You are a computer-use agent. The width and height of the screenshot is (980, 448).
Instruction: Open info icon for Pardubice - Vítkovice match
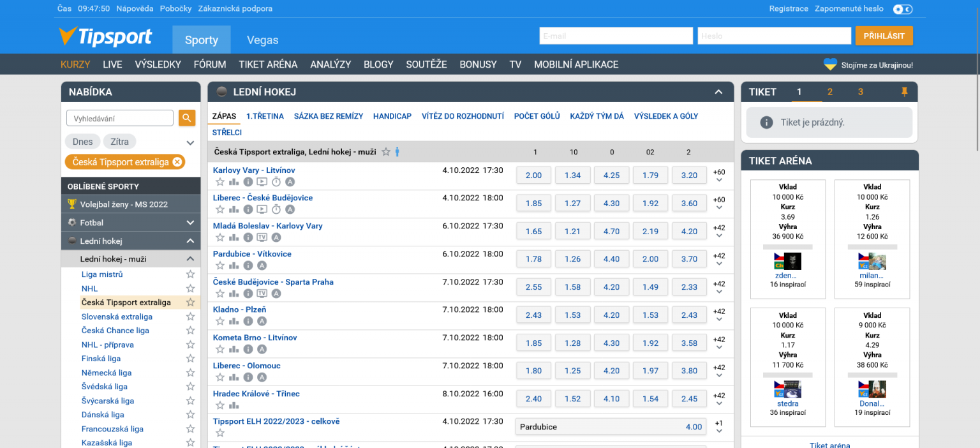248,265
